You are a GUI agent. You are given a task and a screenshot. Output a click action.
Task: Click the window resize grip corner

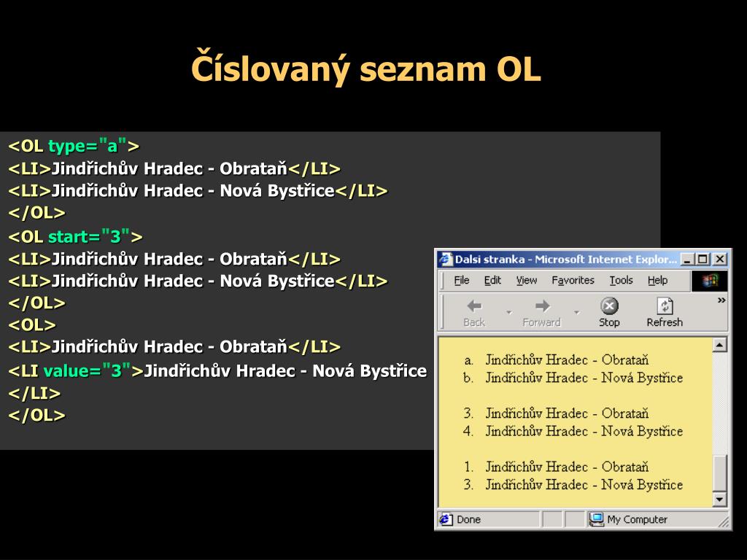(x=724, y=523)
